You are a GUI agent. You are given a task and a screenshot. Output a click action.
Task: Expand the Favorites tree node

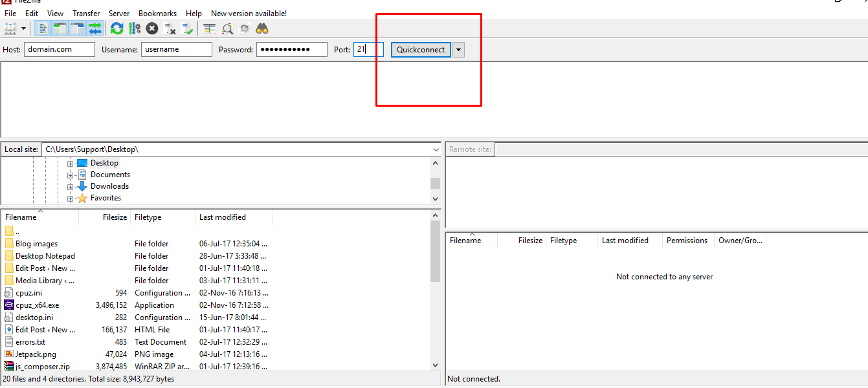tap(70, 199)
